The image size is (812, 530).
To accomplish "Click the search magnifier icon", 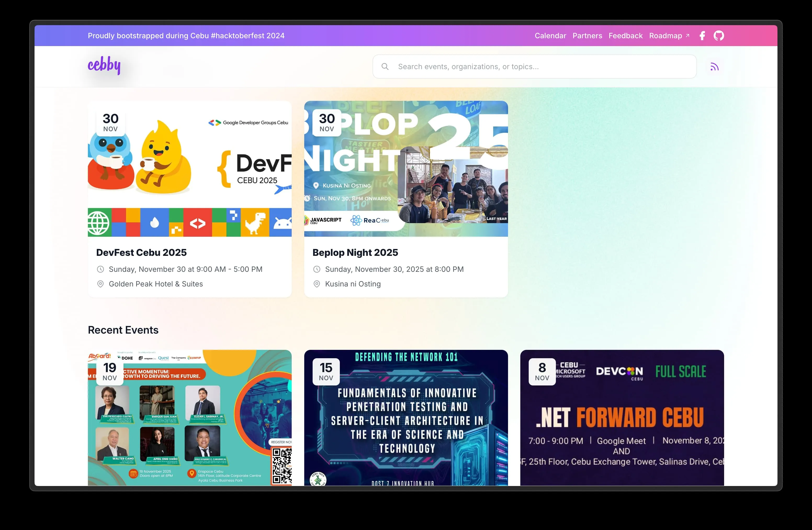I will 385,67.
